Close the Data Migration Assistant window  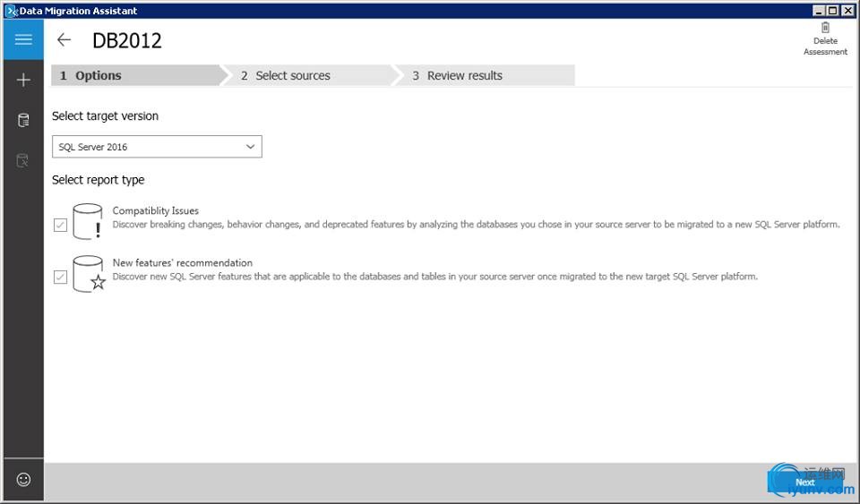tap(847, 11)
